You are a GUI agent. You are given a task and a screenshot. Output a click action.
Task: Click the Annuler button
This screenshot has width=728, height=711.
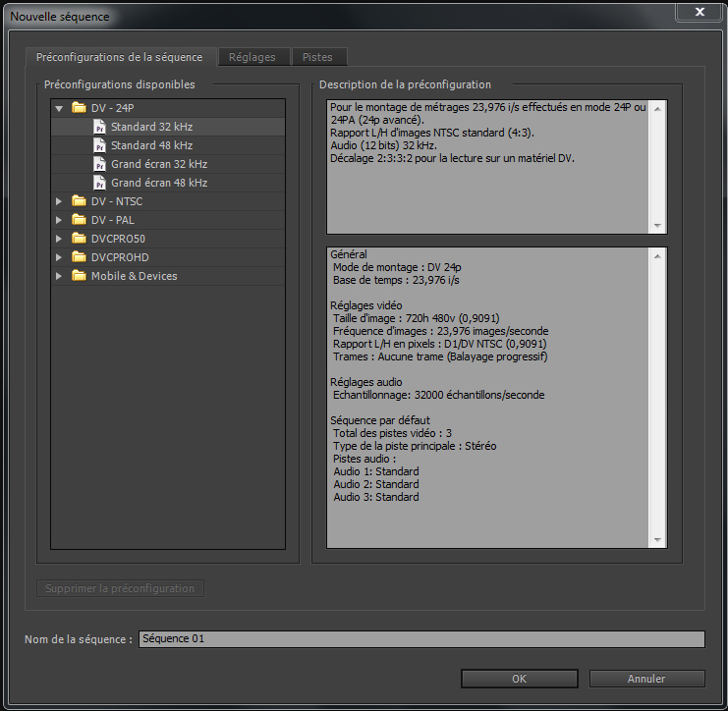coord(646,679)
